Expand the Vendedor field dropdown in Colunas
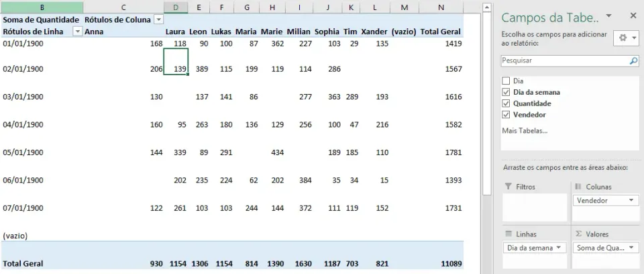Screen dimensions: 644x274 coord(631,200)
